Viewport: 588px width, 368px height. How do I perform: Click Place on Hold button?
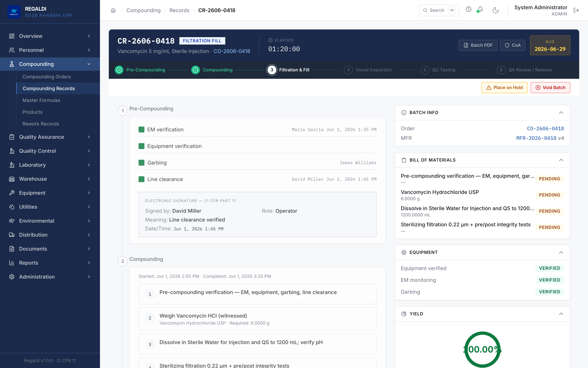pyautogui.click(x=504, y=88)
